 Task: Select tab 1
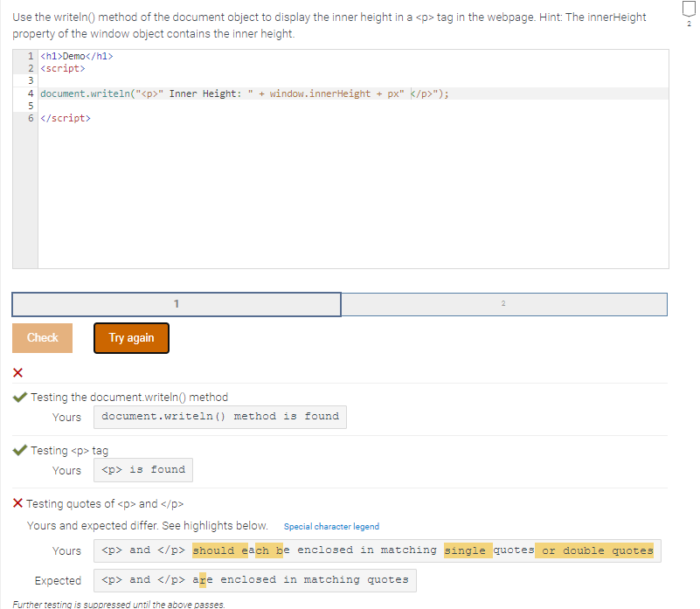click(176, 304)
